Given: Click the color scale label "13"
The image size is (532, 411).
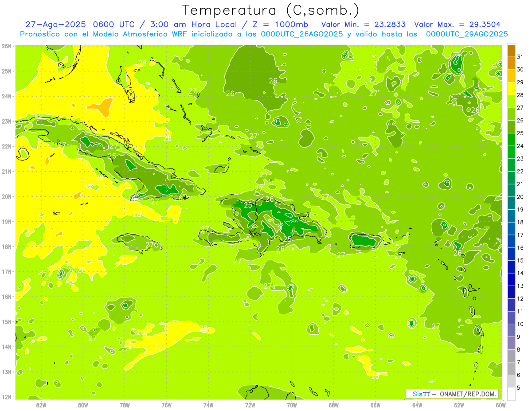Looking at the screenshot, I should coord(520,286).
